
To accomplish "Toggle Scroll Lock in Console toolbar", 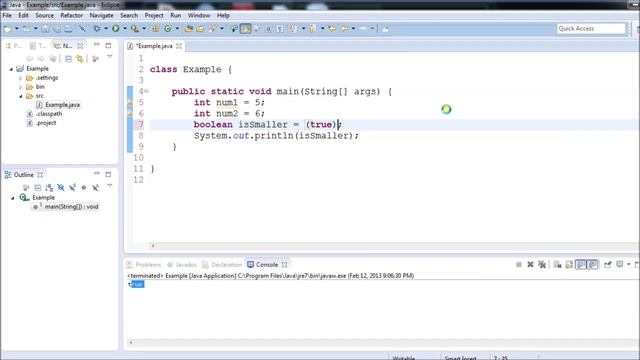I will pos(569,264).
